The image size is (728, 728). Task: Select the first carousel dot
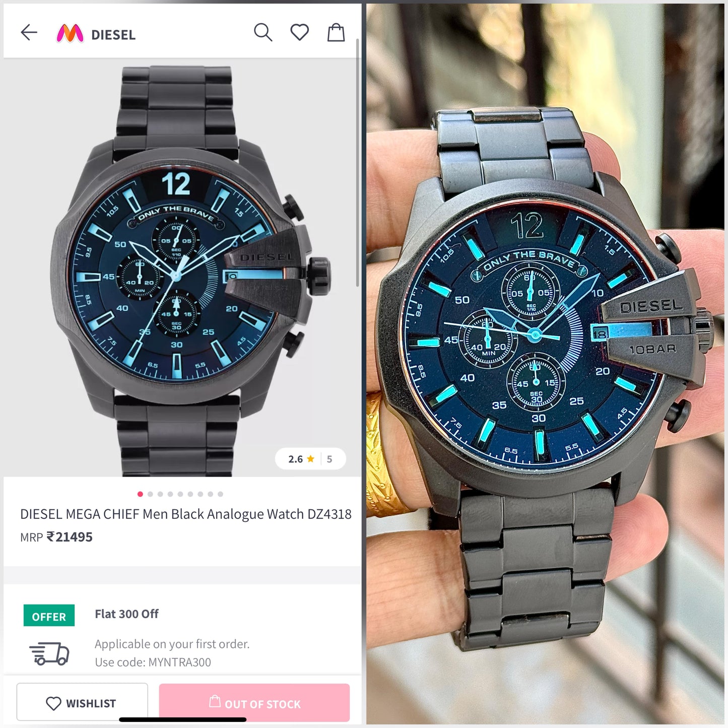tap(140, 494)
